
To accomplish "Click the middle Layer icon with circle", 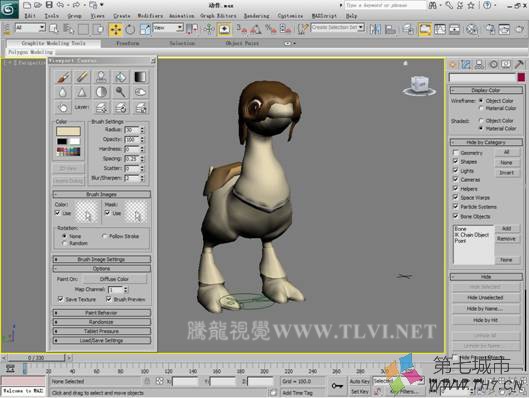I will pyautogui.click(x=120, y=108).
